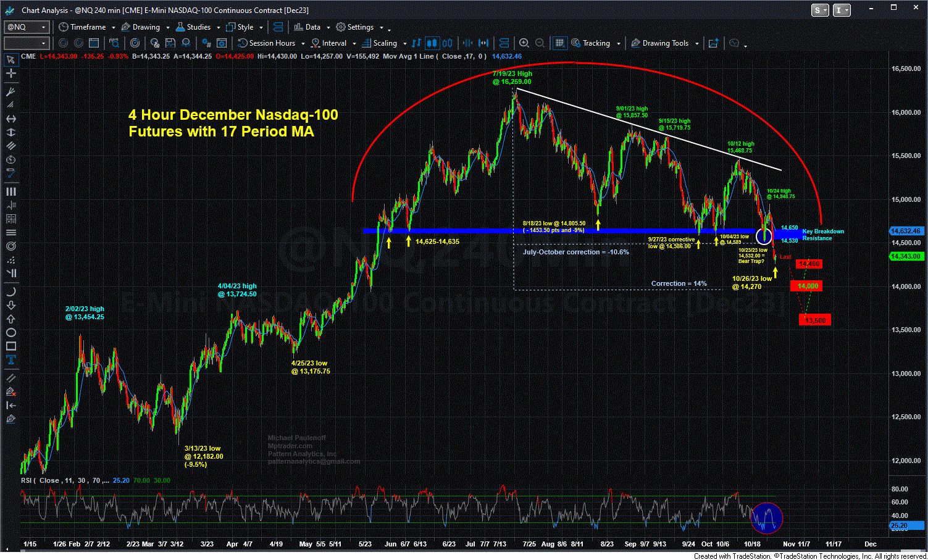Viewport: 928px width, 560px height.
Task: Click the "Correction = 14%" label
Action: (679, 283)
